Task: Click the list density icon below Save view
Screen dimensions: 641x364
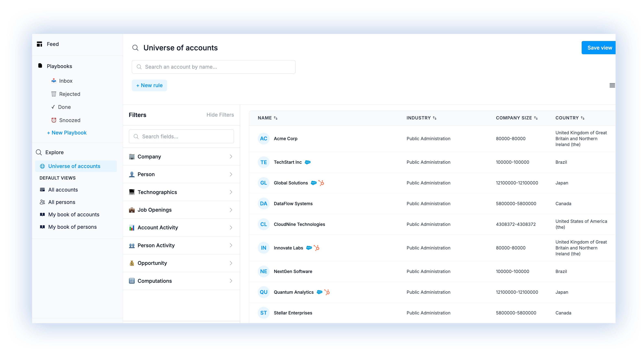Action: point(612,86)
